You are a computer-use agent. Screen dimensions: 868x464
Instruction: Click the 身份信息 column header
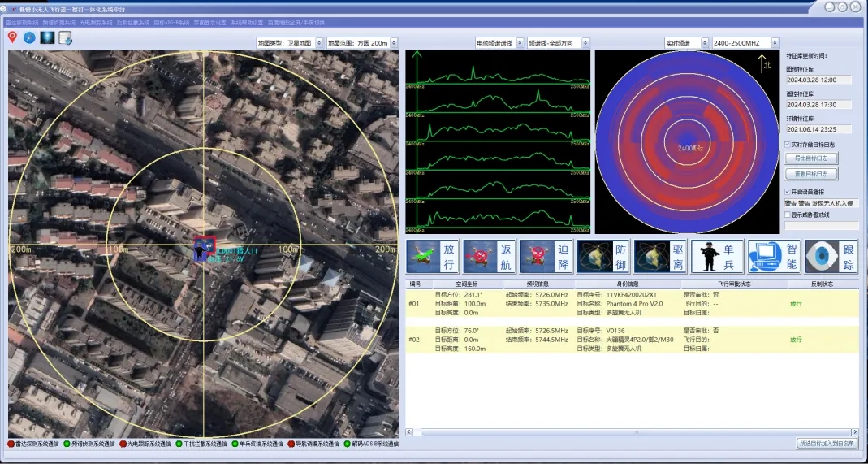click(x=627, y=284)
